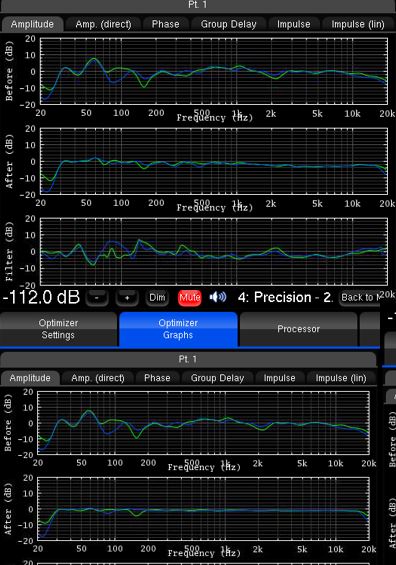Select the Optimizer Graphs tab
This screenshot has width=396, height=565.
pos(178,329)
